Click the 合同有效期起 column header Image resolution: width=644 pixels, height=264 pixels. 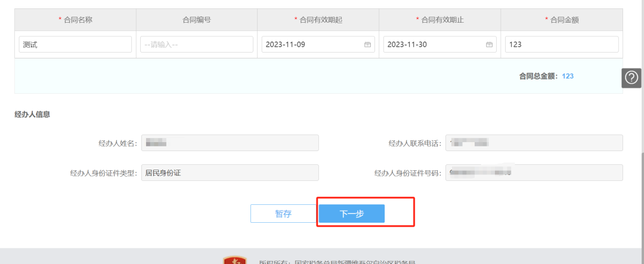click(x=318, y=20)
